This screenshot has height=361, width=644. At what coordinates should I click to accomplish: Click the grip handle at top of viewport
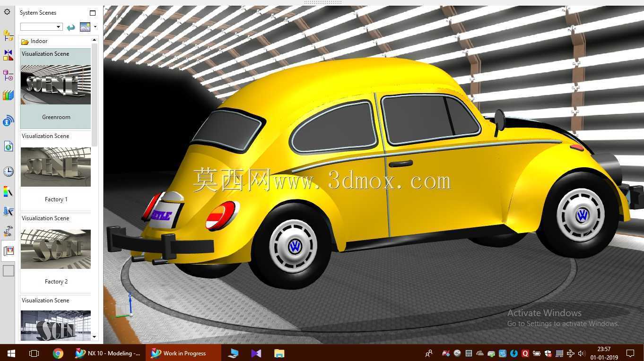pyautogui.click(x=323, y=2)
